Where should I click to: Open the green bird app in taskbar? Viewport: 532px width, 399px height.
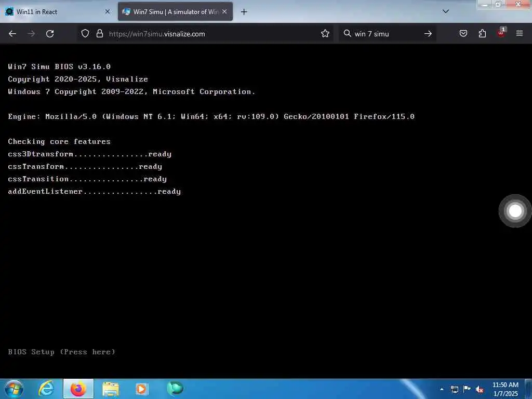175,388
